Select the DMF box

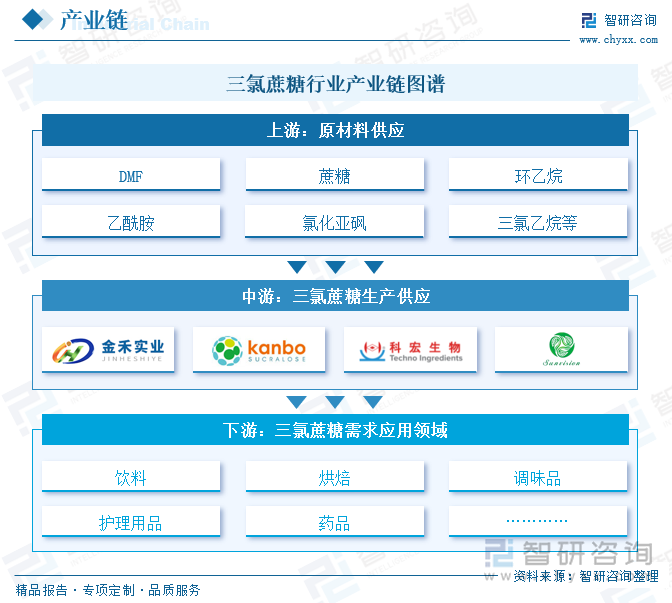tap(131, 175)
